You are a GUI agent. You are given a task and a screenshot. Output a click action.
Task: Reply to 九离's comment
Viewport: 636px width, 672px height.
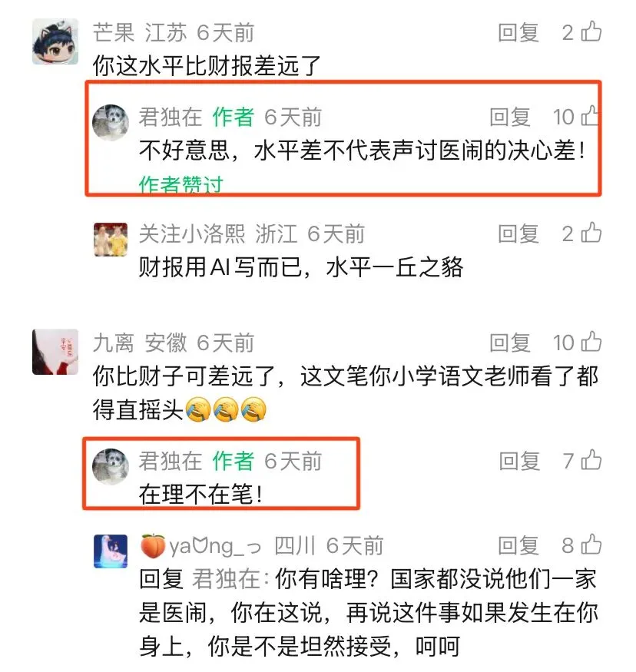pyautogui.click(x=510, y=343)
